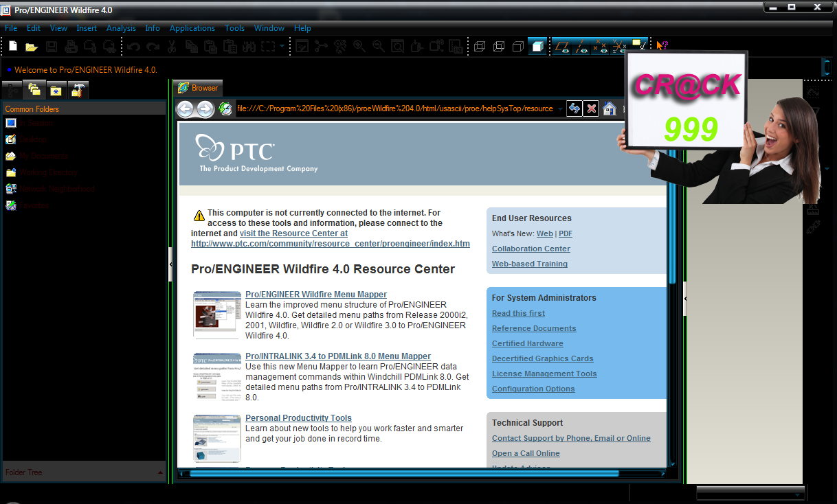This screenshot has width=837, height=504.
Task: Switch to the Browser tab
Action: (x=198, y=88)
